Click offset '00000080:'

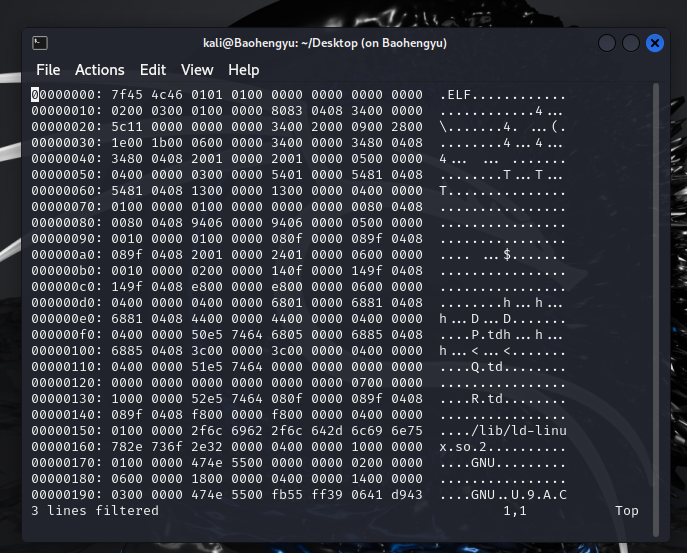[x=67, y=223]
